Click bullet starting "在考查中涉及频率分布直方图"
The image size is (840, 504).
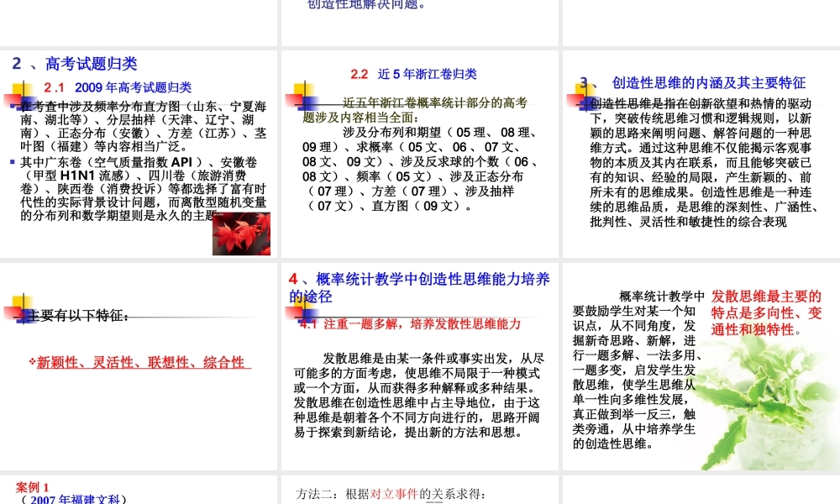pyautogui.click(x=143, y=126)
